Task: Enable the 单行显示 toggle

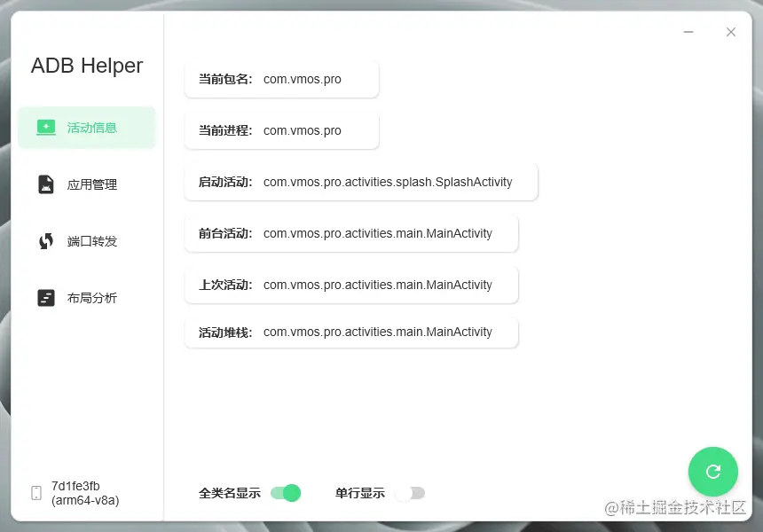Action: pyautogui.click(x=410, y=492)
